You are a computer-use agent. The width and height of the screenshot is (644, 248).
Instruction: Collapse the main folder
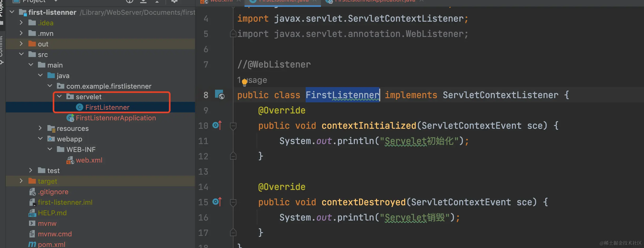tap(31, 65)
